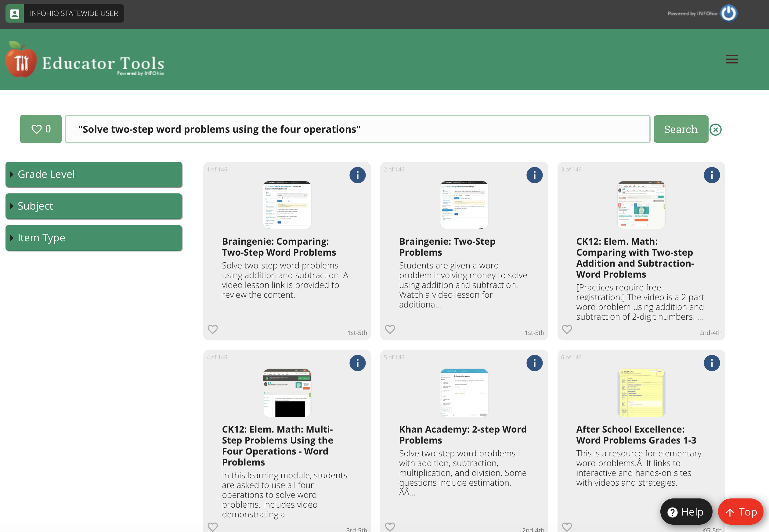This screenshot has height=532, width=769.
Task: Favorite Braingenie: Two-Step Problems with heart
Action: click(390, 329)
